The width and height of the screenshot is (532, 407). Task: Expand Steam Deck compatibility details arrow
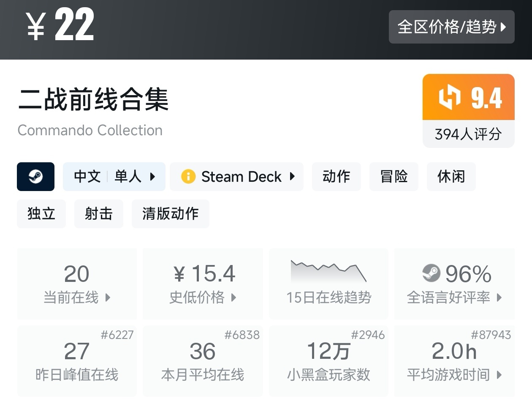[292, 177]
